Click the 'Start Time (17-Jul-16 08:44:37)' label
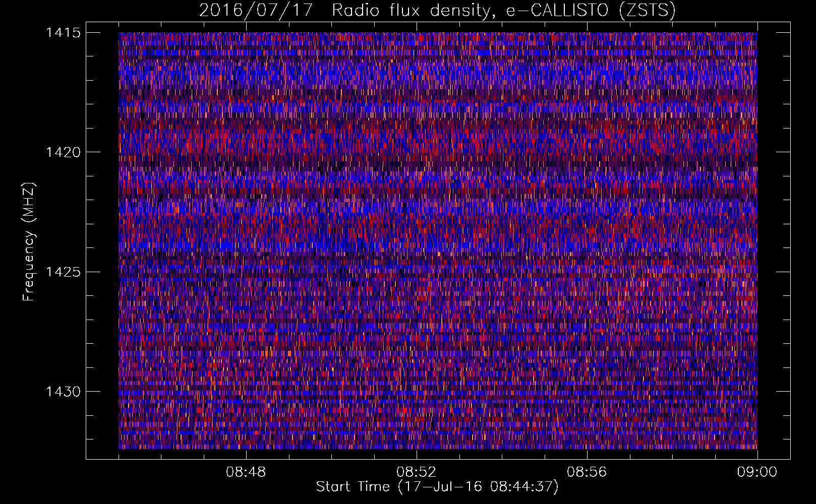Screen dimensions: 816x504 point(437,487)
